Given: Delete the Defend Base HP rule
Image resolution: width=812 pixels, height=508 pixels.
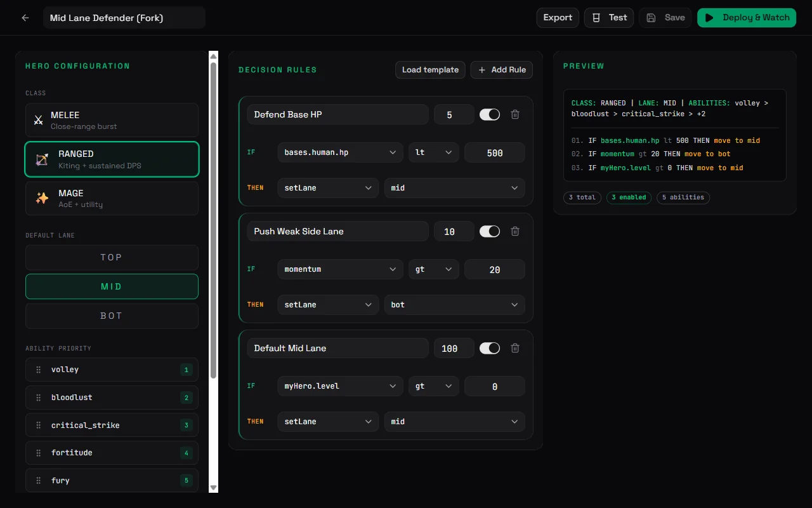Looking at the screenshot, I should [515, 114].
